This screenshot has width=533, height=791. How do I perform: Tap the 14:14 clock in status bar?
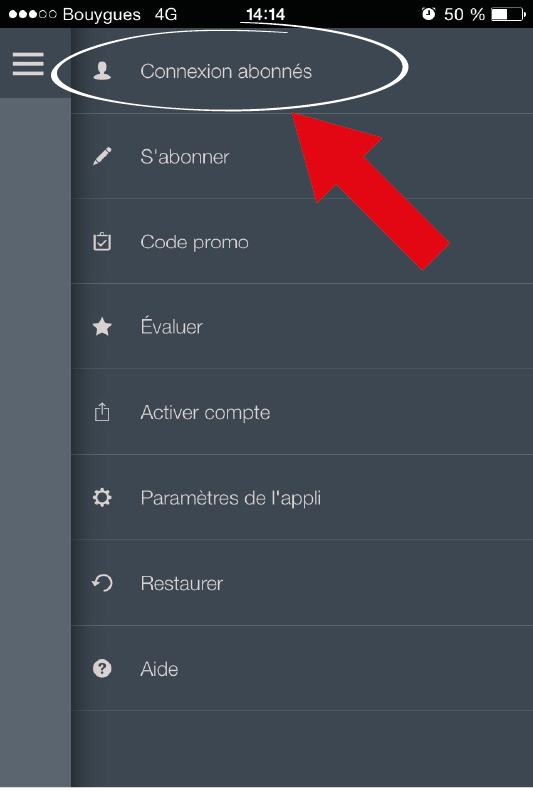pos(266,14)
